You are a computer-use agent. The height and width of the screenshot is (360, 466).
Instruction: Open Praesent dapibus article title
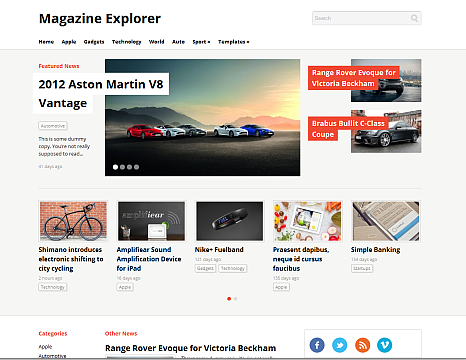click(301, 259)
